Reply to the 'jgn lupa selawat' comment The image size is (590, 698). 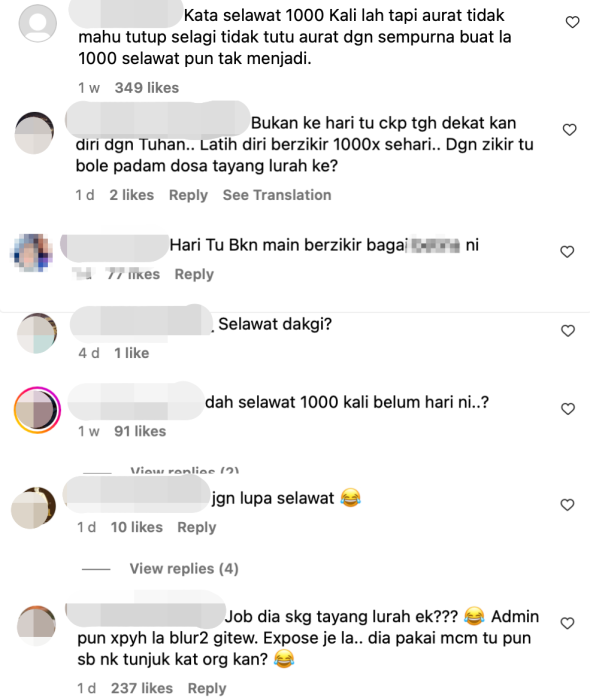click(x=197, y=527)
